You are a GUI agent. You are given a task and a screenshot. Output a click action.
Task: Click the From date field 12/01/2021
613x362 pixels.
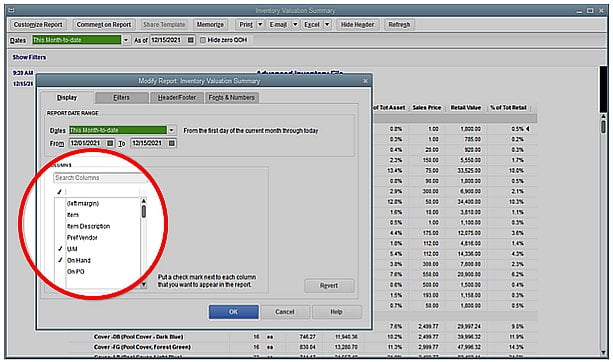point(88,143)
